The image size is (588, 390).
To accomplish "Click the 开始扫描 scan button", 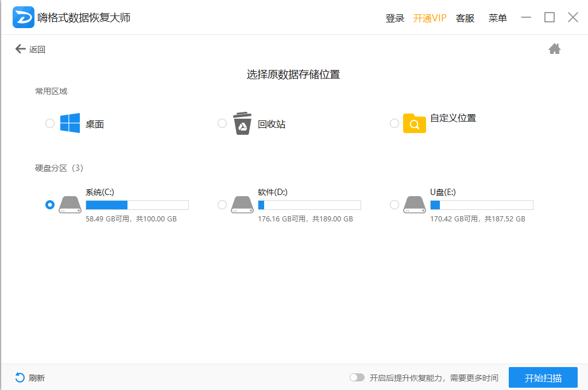I will 543,377.
